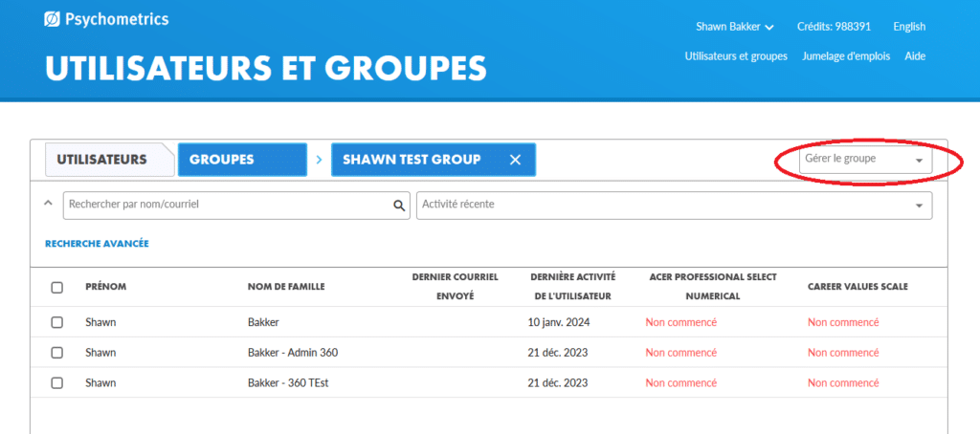This screenshot has height=434, width=980.
Task: Switch to the Utilisateurs tab
Action: 101,160
